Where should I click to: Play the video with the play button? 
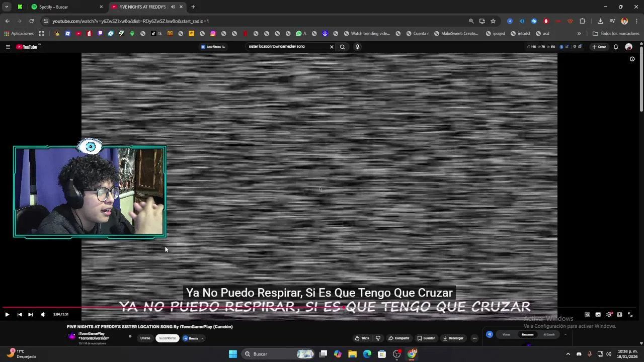point(7,315)
